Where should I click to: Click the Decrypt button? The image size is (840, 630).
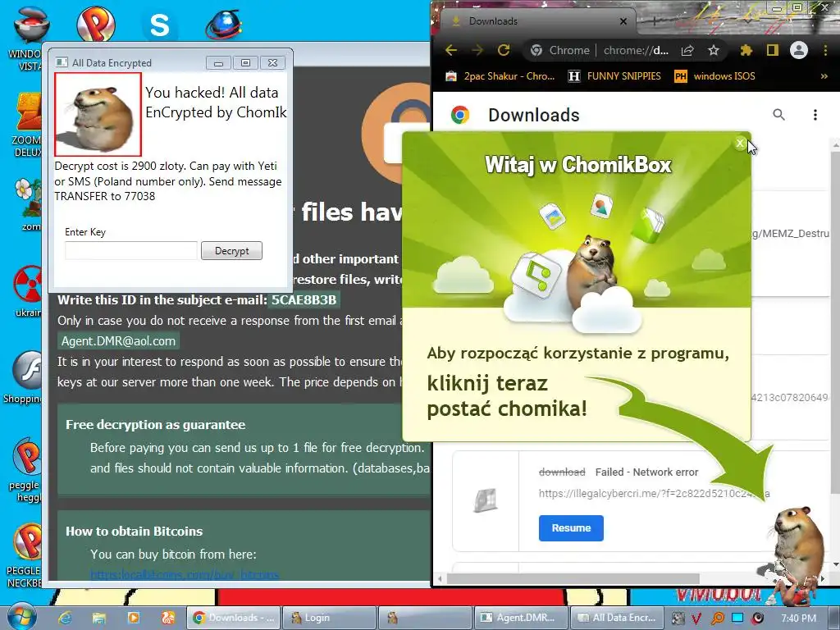(x=231, y=251)
